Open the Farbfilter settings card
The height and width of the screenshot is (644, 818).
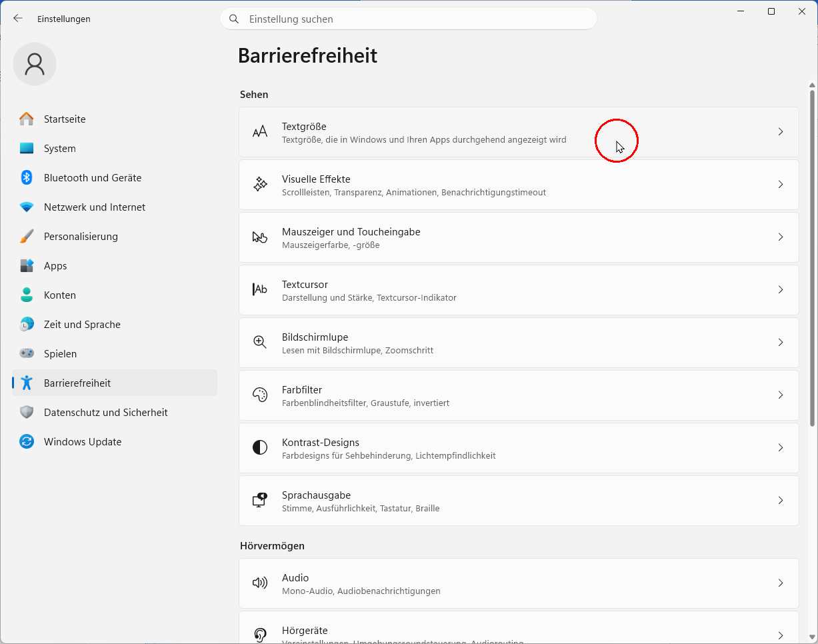pos(519,395)
